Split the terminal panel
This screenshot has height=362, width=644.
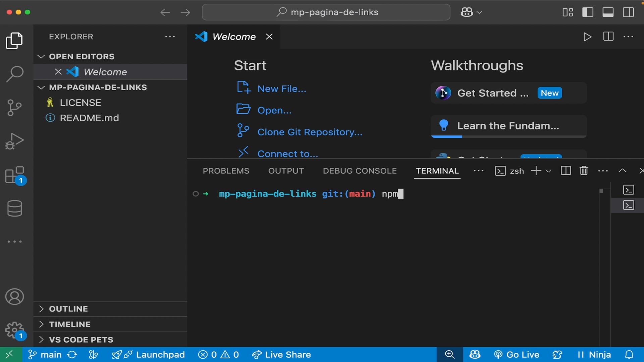tap(566, 171)
